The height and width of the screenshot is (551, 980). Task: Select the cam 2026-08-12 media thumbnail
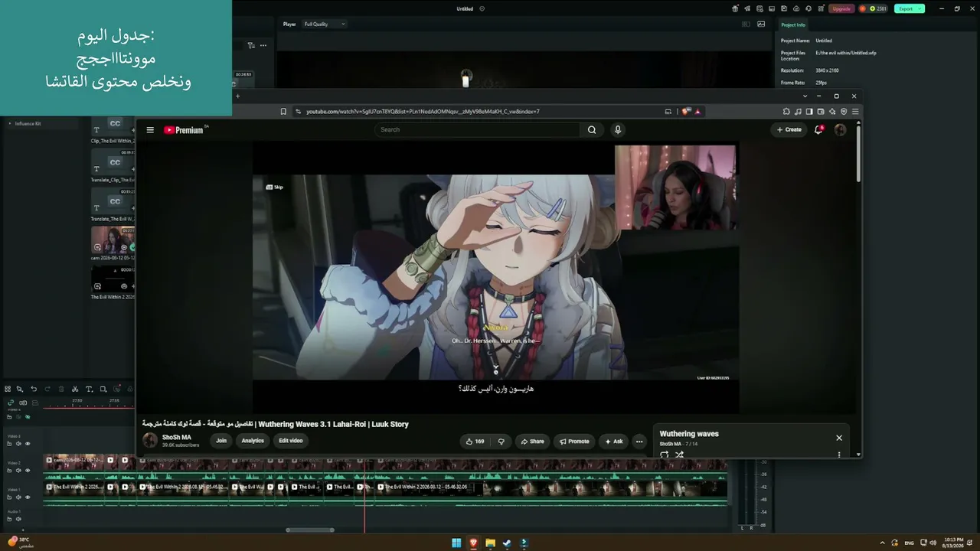(x=113, y=240)
